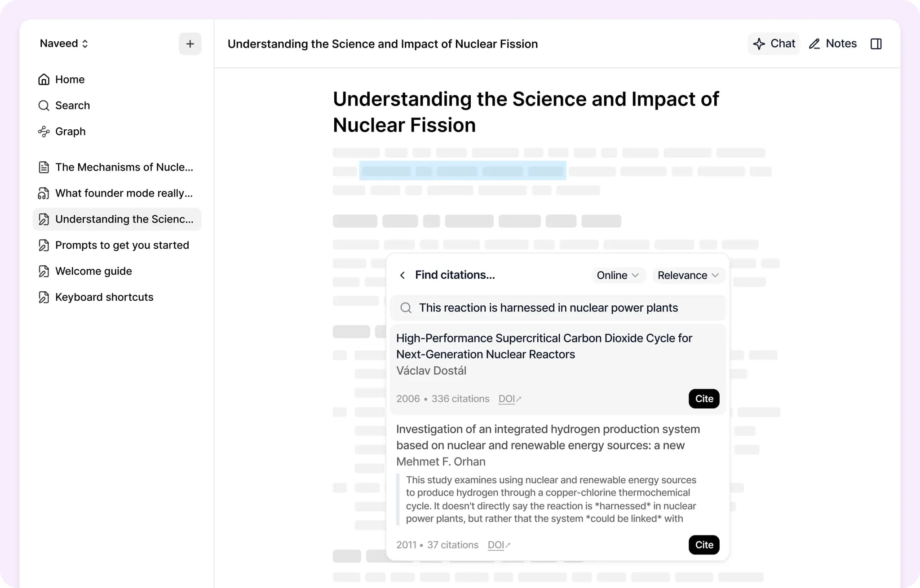The width and height of the screenshot is (920, 588).
Task: Cite the hydrogen production study
Action: (x=703, y=545)
